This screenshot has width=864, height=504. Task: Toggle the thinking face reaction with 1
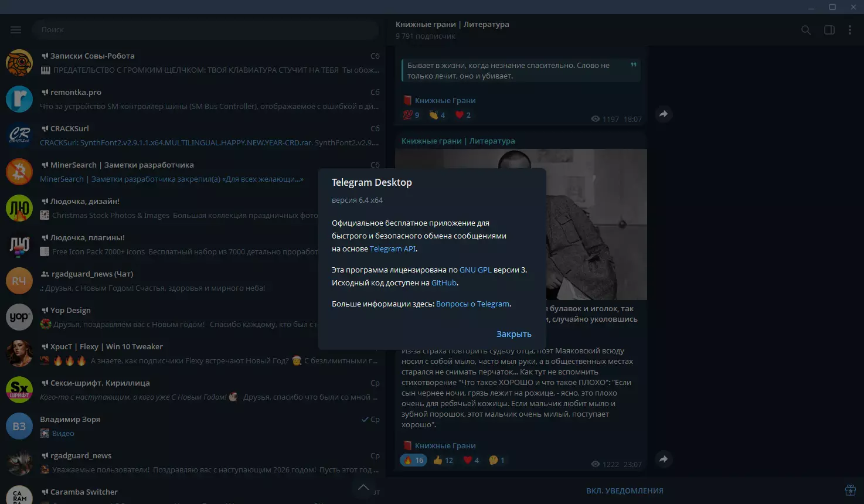pos(497,460)
